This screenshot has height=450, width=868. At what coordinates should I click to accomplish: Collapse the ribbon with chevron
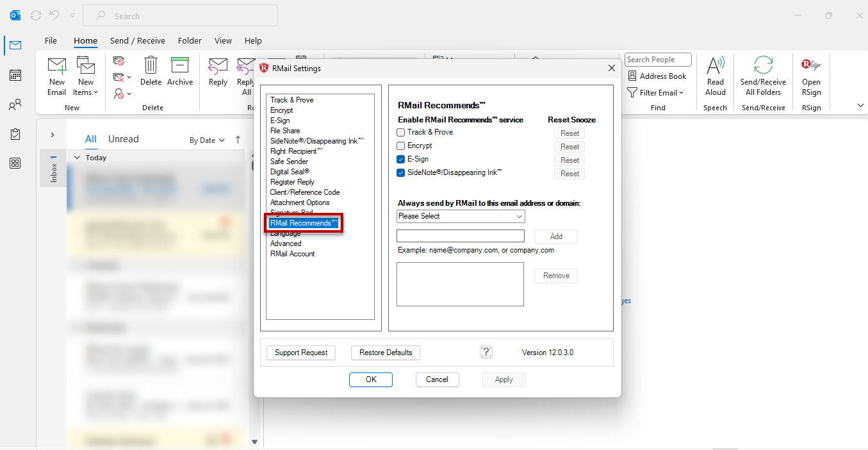point(860,106)
